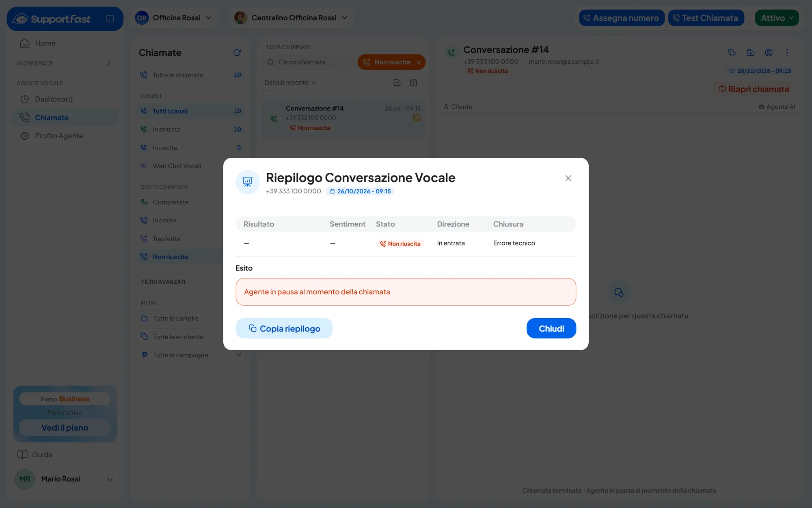Click Vedi il piano button
812x508 pixels.
coord(65,428)
